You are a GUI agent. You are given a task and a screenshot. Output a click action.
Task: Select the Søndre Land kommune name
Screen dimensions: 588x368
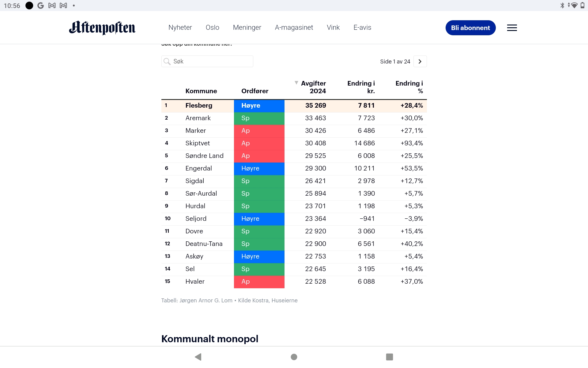[204, 156]
